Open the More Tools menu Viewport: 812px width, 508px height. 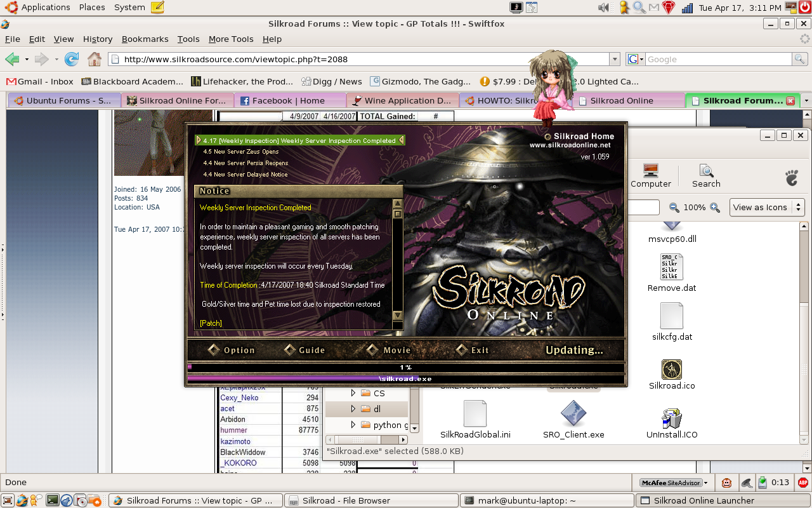231,39
